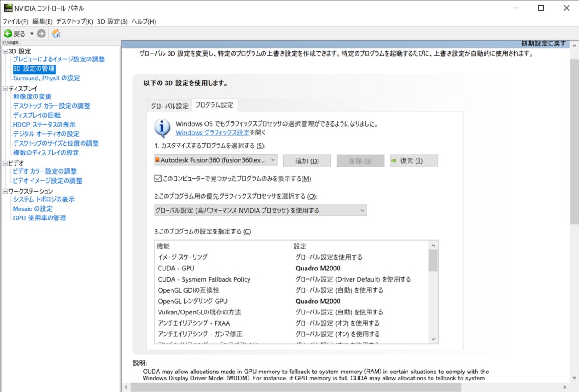Open the 編集(E) menu

(x=42, y=21)
